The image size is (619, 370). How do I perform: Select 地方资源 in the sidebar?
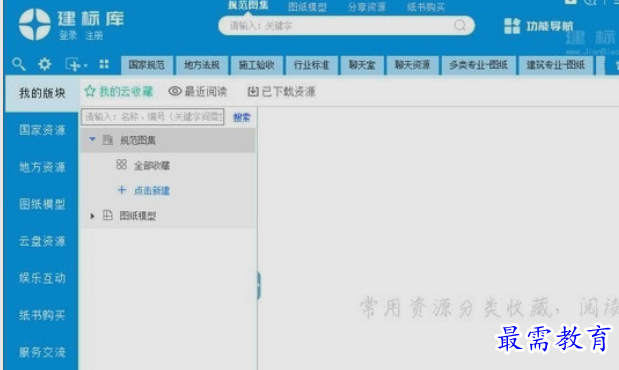42,167
